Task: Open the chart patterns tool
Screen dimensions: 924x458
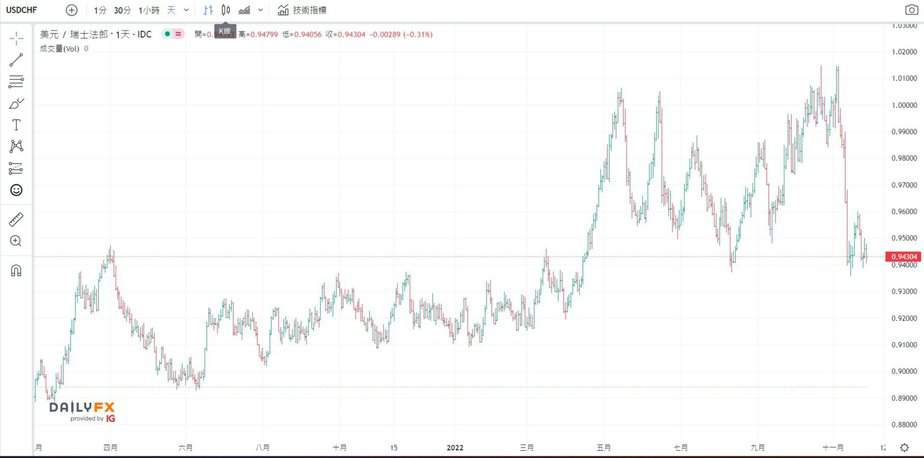Action: [x=16, y=146]
